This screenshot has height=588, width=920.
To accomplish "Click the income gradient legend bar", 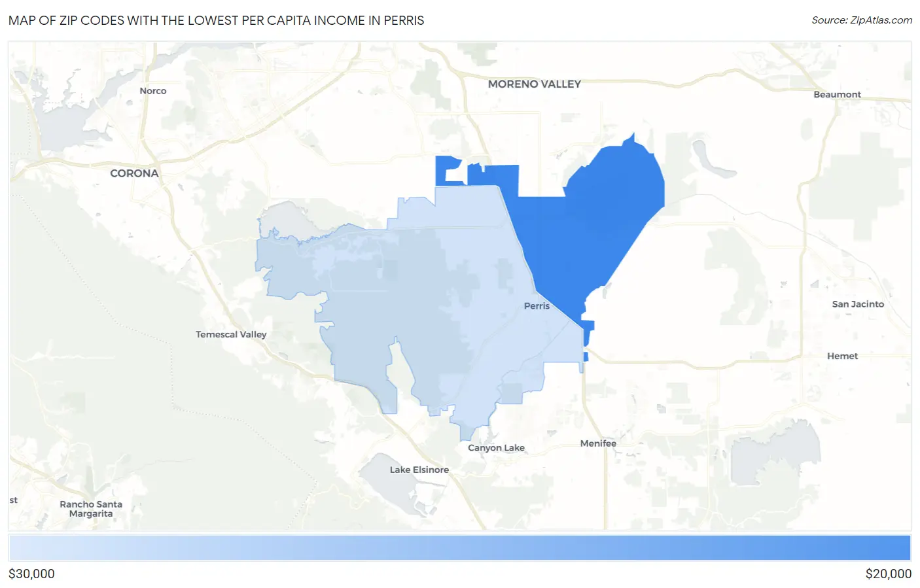I will 459,548.
